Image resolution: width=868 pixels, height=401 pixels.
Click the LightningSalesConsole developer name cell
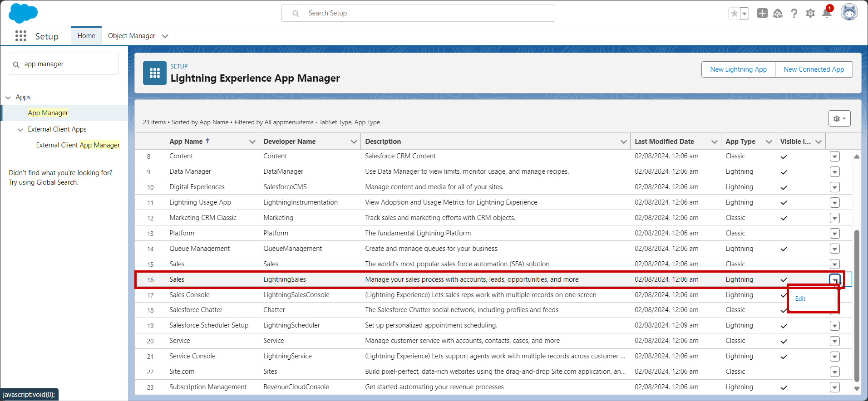click(x=296, y=295)
